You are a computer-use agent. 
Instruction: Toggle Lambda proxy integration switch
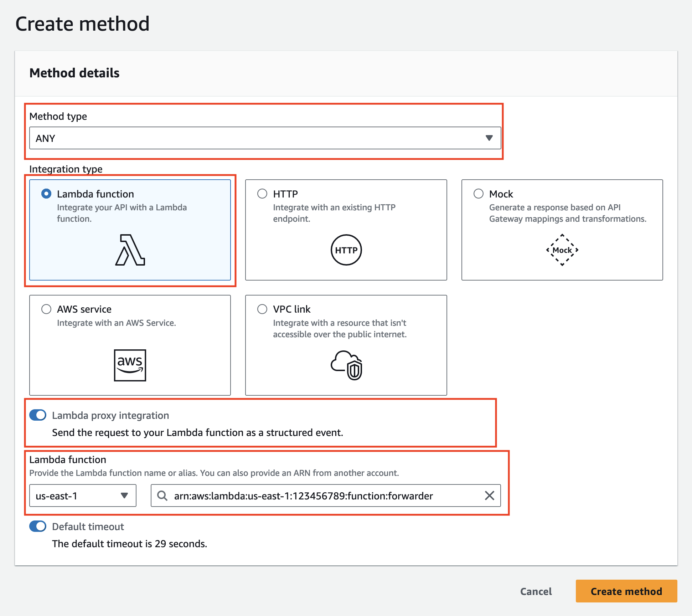click(38, 415)
